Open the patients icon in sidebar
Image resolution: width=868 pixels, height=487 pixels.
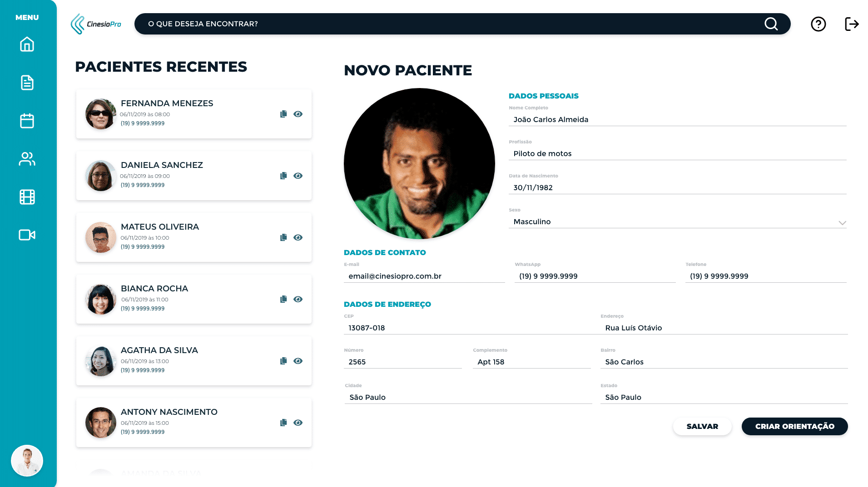[27, 159]
